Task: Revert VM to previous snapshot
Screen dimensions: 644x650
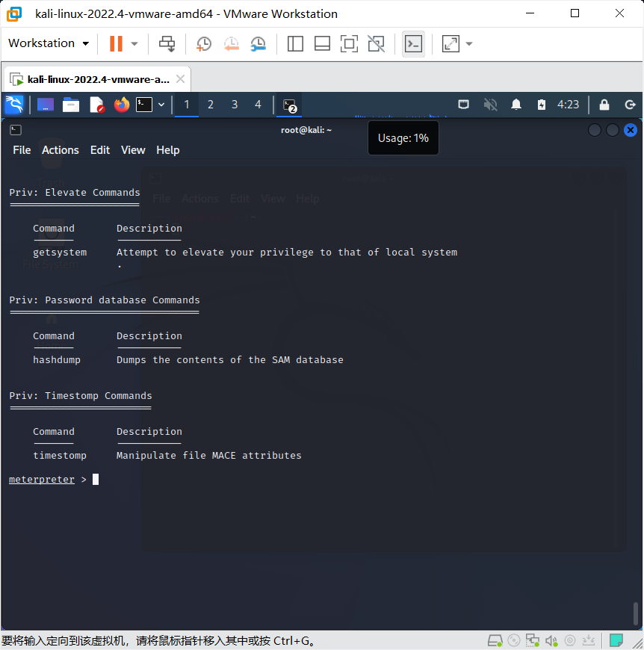Action: click(231, 43)
